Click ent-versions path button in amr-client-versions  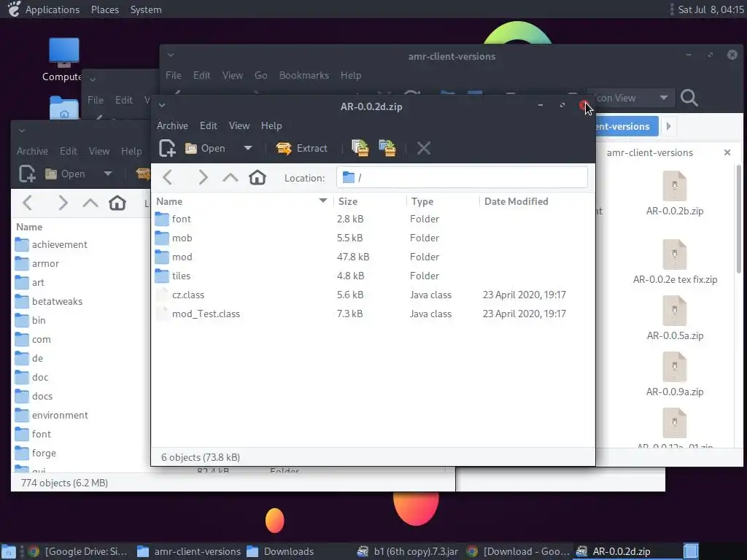[x=626, y=126]
